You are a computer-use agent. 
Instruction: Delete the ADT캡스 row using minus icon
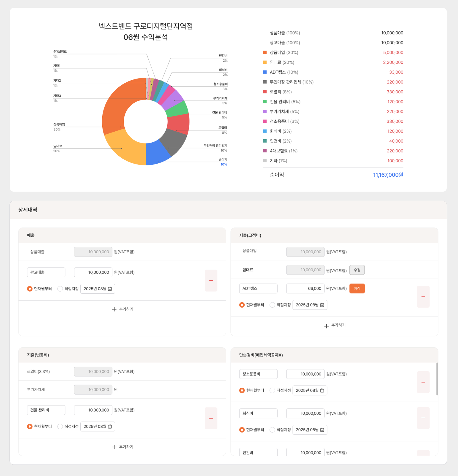coord(423,297)
